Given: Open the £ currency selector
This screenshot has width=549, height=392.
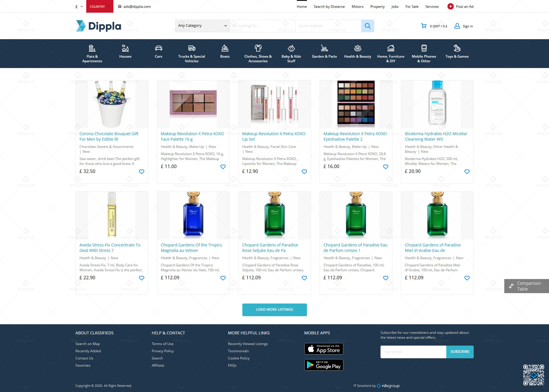Looking at the screenshot, I should click(x=79, y=6).
